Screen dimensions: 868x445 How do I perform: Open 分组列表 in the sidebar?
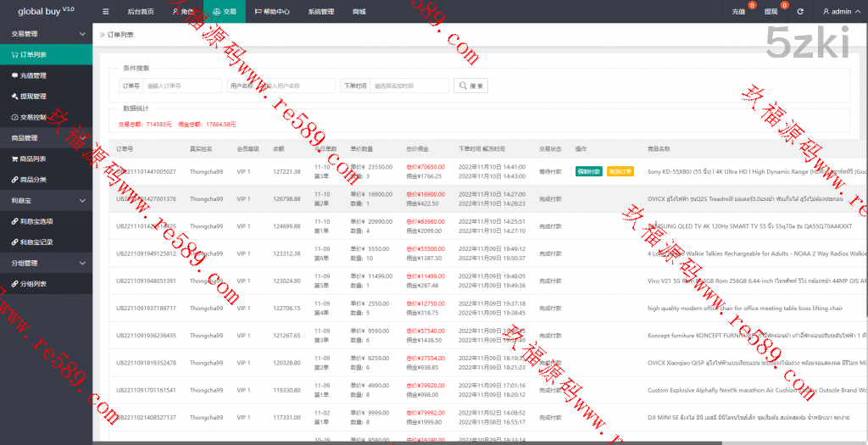pos(34,284)
